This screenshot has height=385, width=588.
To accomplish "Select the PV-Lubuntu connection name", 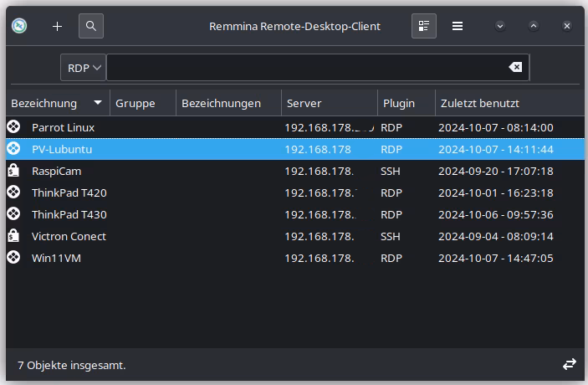I will 62,149.
